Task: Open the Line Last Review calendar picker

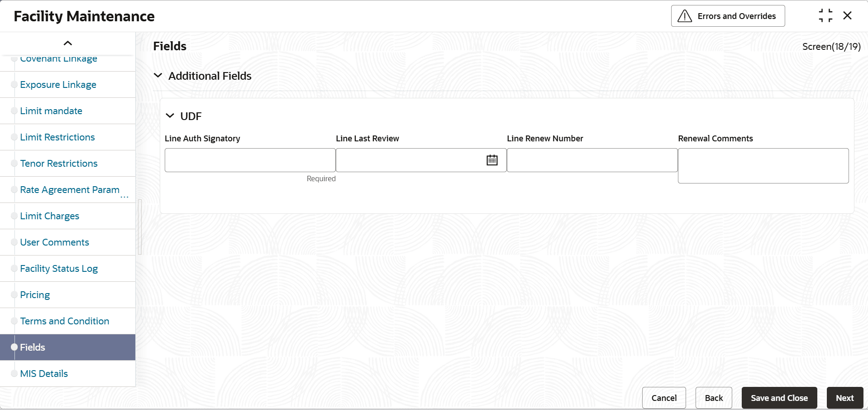Action: pos(492,160)
